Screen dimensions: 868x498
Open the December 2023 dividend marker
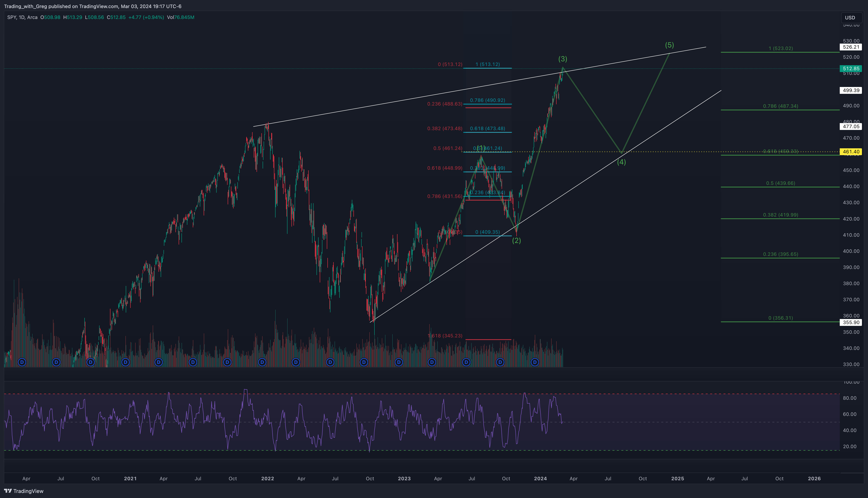[x=535, y=362]
